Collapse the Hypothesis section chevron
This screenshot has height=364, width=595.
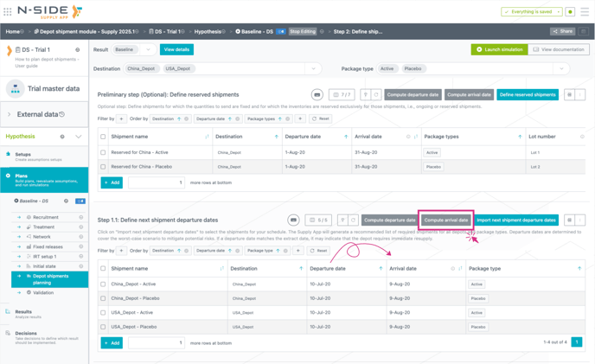[x=79, y=137]
